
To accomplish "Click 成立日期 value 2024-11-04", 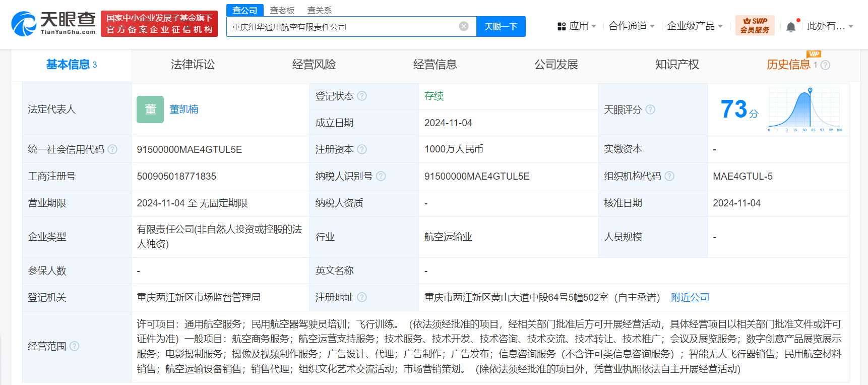I will (448, 123).
